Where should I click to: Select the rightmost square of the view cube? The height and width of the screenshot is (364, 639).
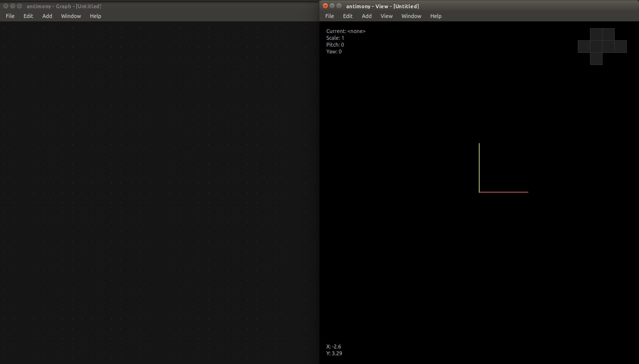click(622, 47)
